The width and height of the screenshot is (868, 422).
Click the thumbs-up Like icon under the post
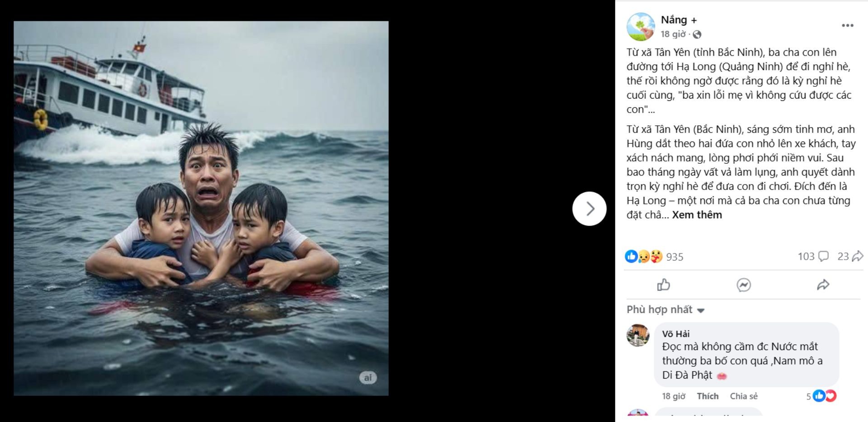click(663, 284)
